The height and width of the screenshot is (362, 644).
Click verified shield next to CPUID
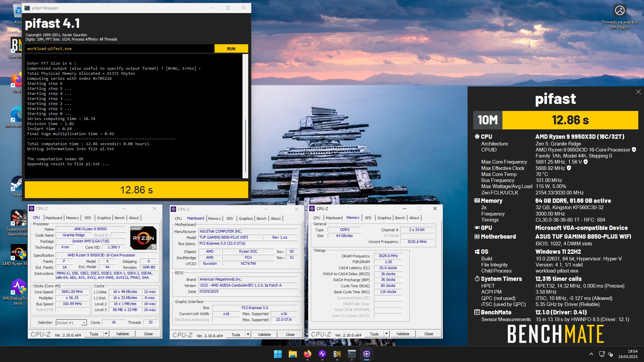pyautogui.click(x=634, y=149)
